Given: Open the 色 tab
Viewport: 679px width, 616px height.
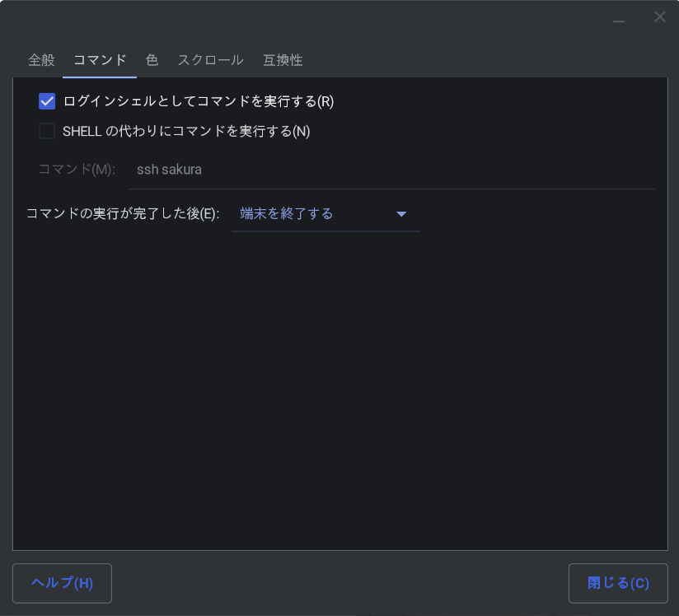Looking at the screenshot, I should (x=152, y=60).
